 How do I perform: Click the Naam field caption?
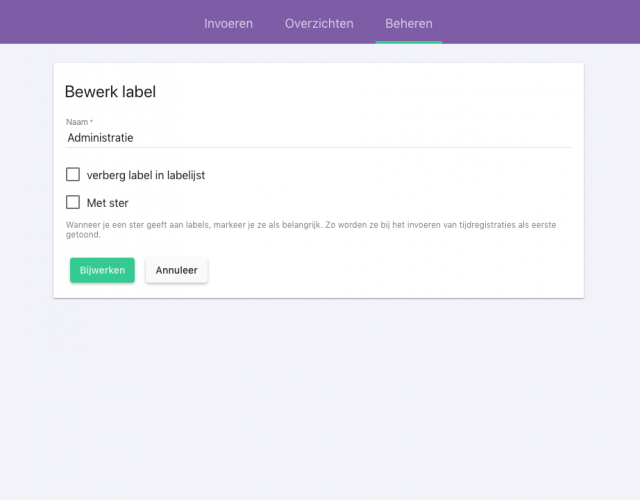pos(79,122)
